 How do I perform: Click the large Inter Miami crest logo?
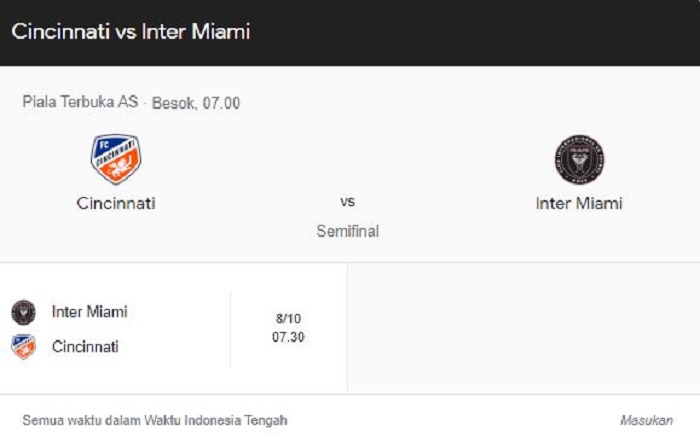click(579, 160)
